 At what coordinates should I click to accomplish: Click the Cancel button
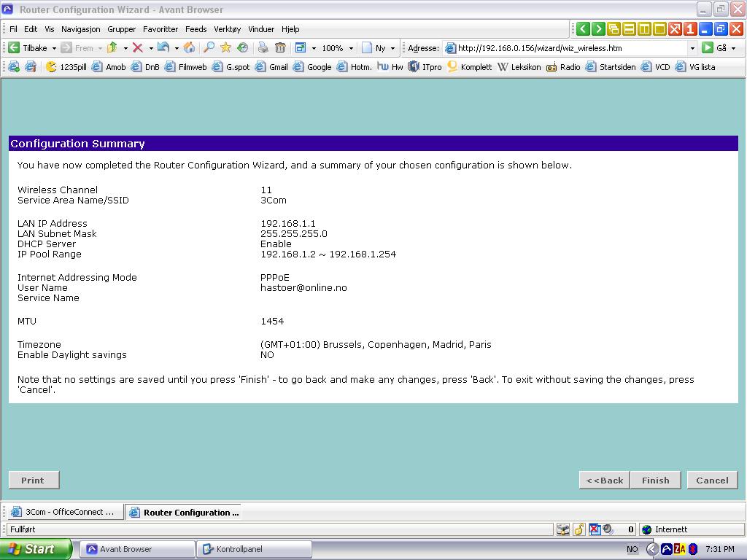(x=712, y=480)
